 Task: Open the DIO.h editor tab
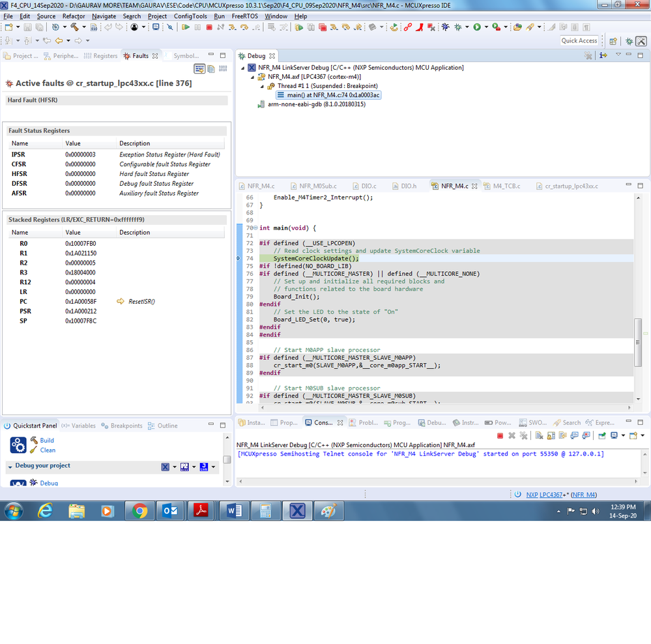coord(405,186)
